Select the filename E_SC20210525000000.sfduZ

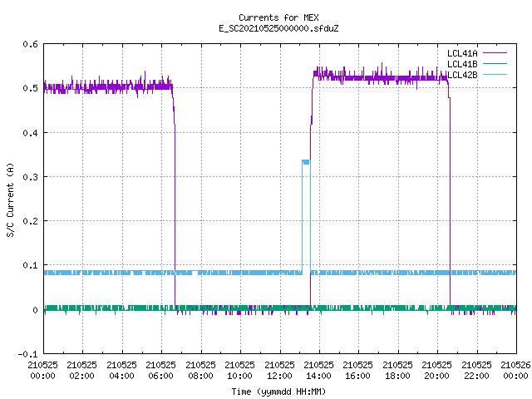click(278, 28)
